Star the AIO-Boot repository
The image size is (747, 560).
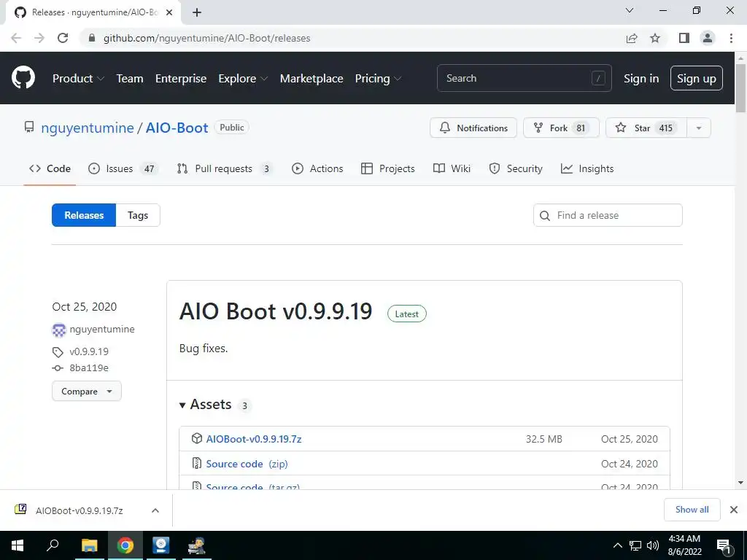tap(646, 128)
